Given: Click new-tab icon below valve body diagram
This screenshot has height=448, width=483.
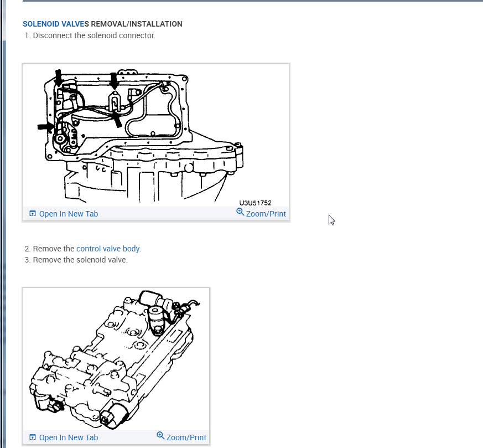Looking at the screenshot, I should click(32, 437).
